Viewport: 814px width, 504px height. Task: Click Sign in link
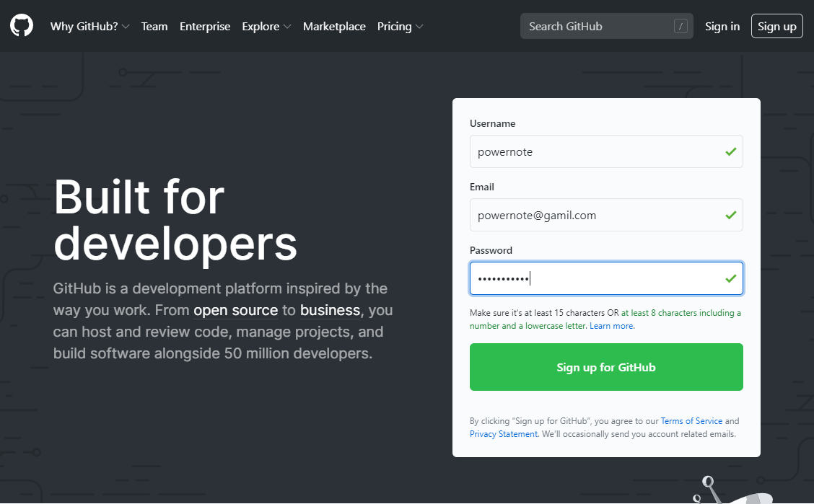coord(722,27)
